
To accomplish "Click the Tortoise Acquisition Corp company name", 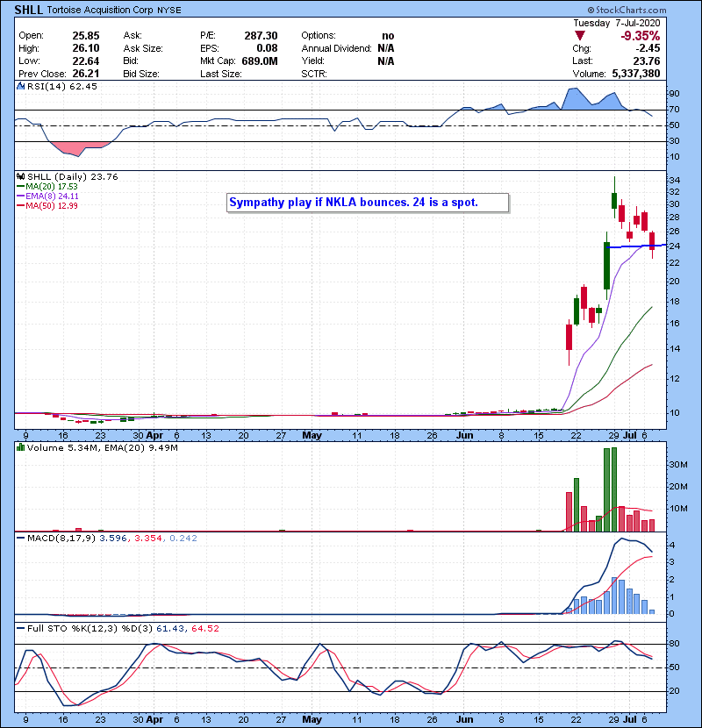I will click(100, 10).
